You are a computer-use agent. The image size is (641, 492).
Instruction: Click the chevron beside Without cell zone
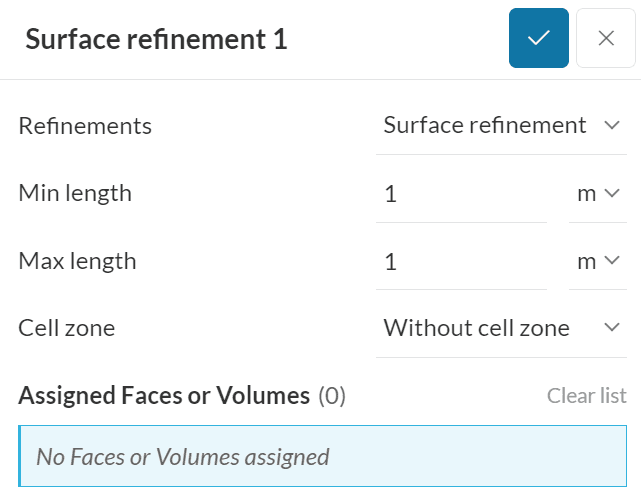click(x=612, y=327)
